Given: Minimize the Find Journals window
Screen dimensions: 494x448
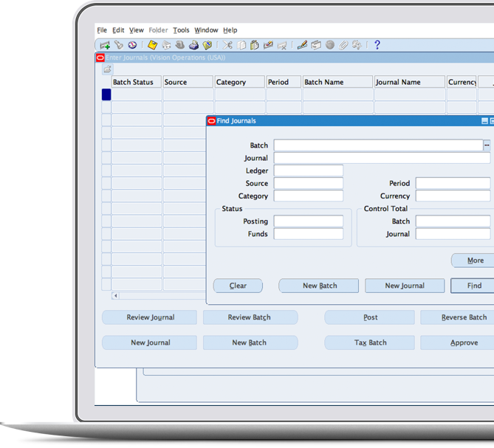Looking at the screenshot, I should pyautogui.click(x=484, y=121).
